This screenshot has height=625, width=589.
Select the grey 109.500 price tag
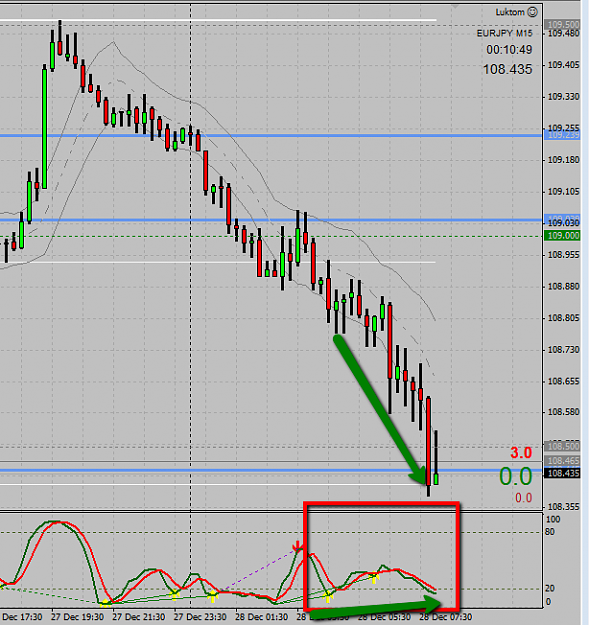[x=563, y=25]
